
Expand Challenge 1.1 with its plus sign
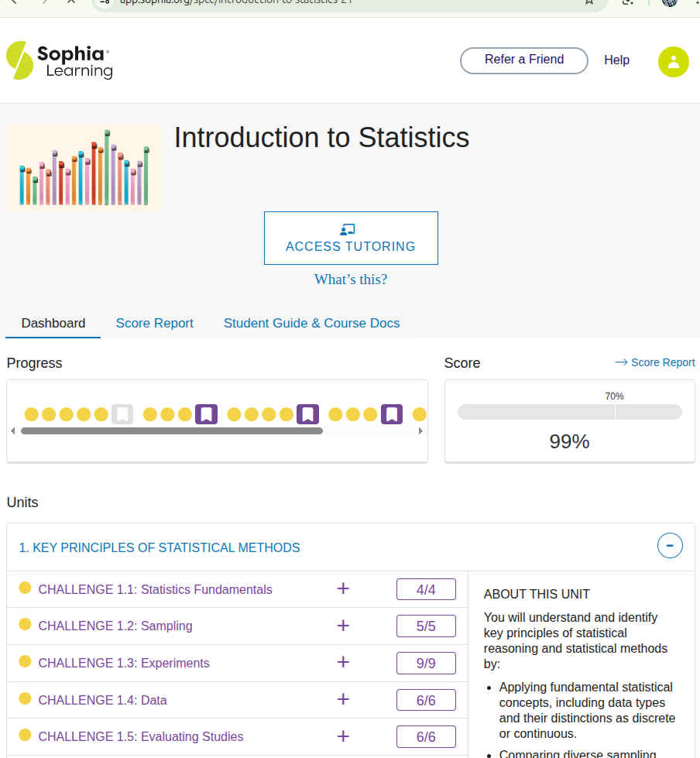tap(343, 588)
